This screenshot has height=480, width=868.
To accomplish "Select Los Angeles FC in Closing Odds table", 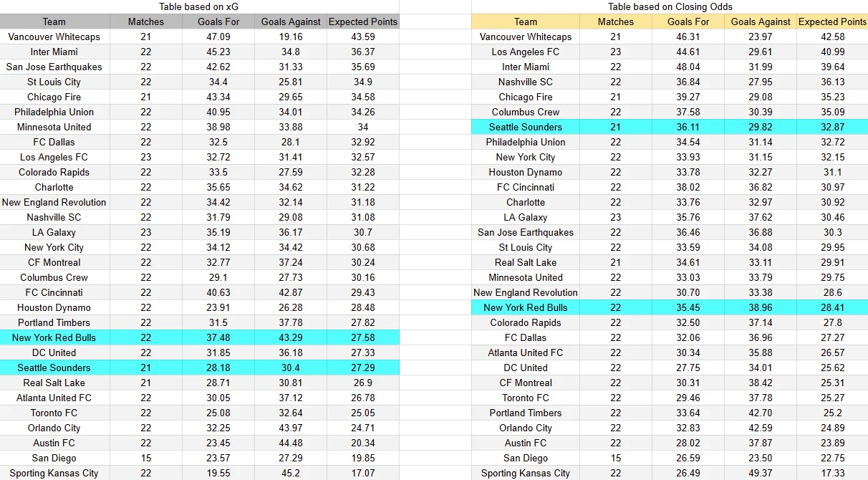I will [x=526, y=52].
